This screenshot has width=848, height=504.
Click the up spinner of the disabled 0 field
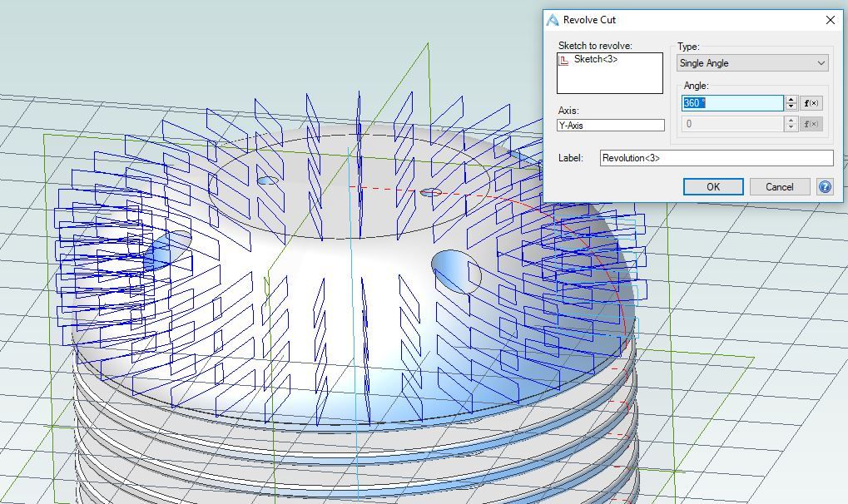tap(791, 120)
